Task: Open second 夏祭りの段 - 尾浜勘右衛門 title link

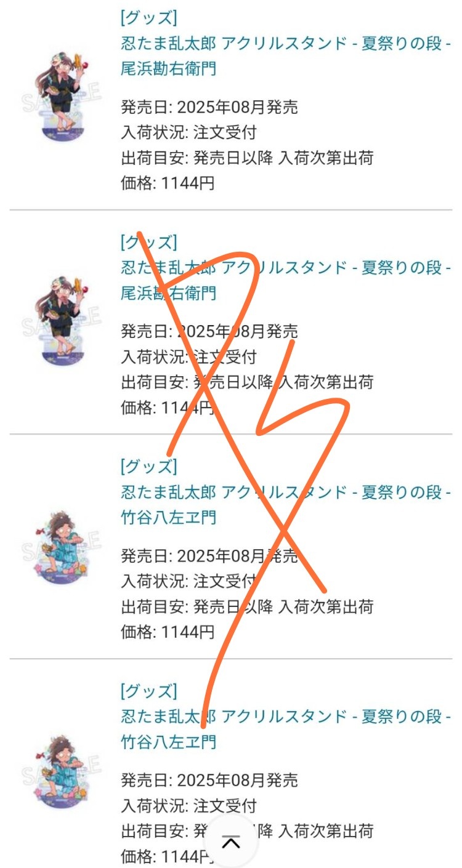Action: pos(286,280)
